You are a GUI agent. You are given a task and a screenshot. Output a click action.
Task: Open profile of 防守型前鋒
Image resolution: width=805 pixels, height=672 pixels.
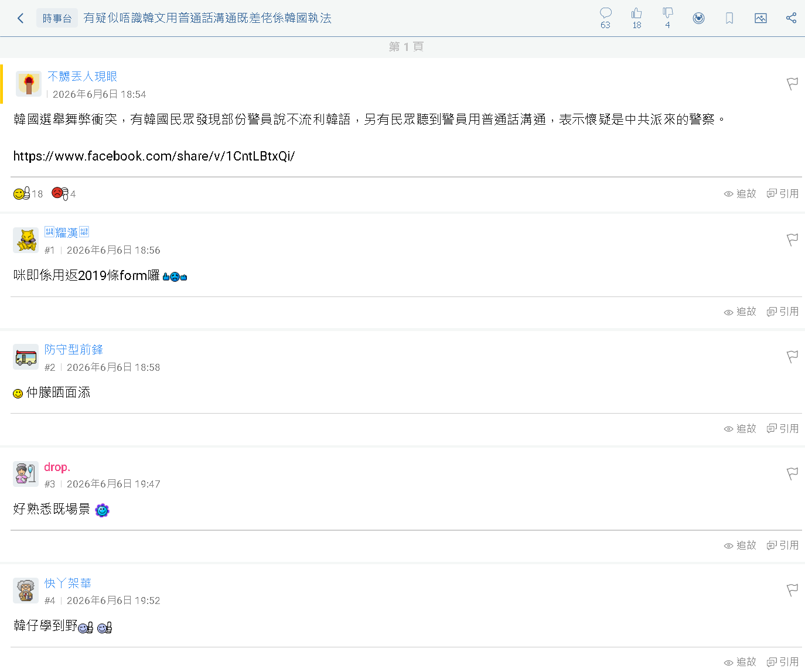click(x=74, y=350)
